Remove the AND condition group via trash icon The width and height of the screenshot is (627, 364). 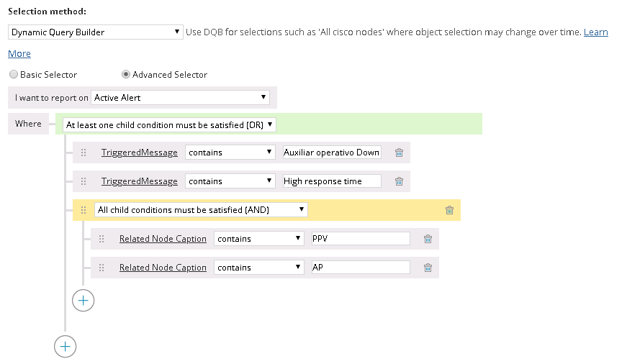click(x=449, y=210)
